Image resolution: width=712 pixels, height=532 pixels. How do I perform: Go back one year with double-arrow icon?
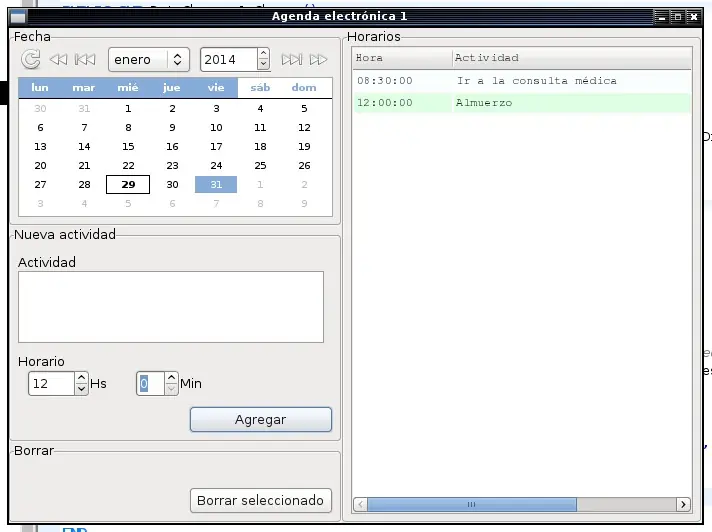58,59
